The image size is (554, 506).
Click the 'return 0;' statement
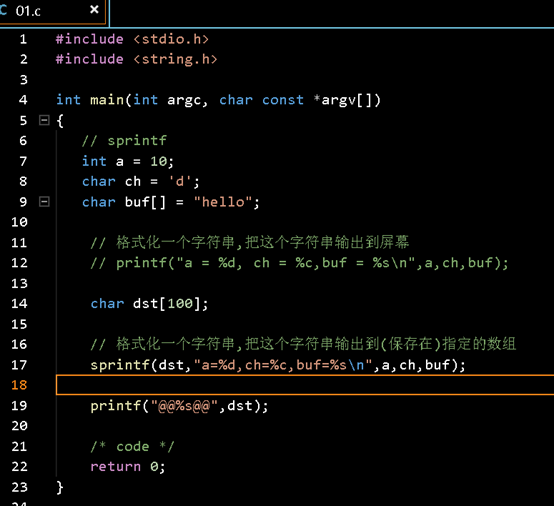[x=128, y=467]
